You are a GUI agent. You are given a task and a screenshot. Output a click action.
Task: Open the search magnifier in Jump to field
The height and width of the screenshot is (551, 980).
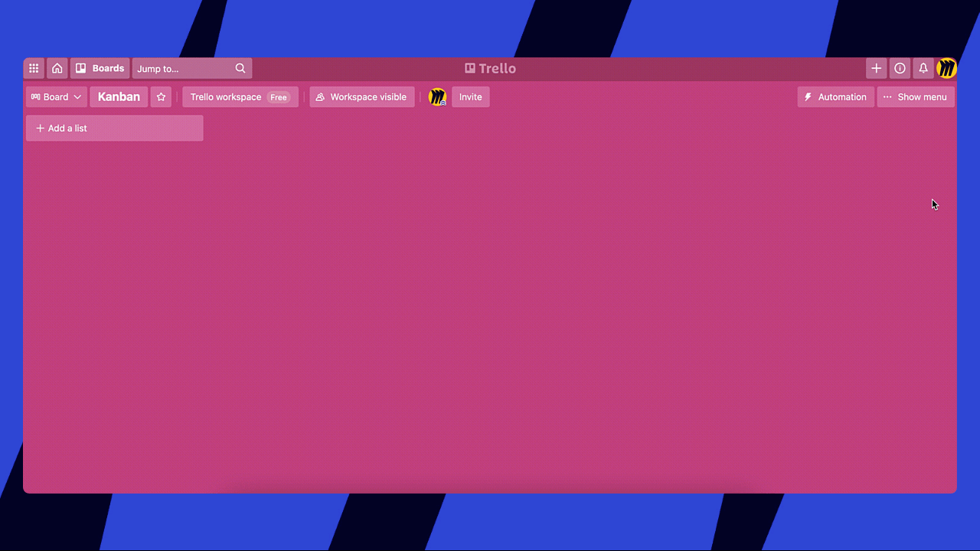pyautogui.click(x=240, y=68)
